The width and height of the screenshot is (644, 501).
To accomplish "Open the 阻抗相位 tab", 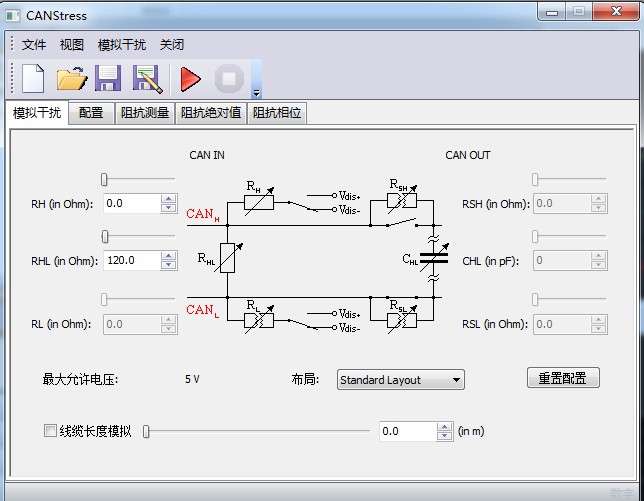I will [x=277, y=113].
